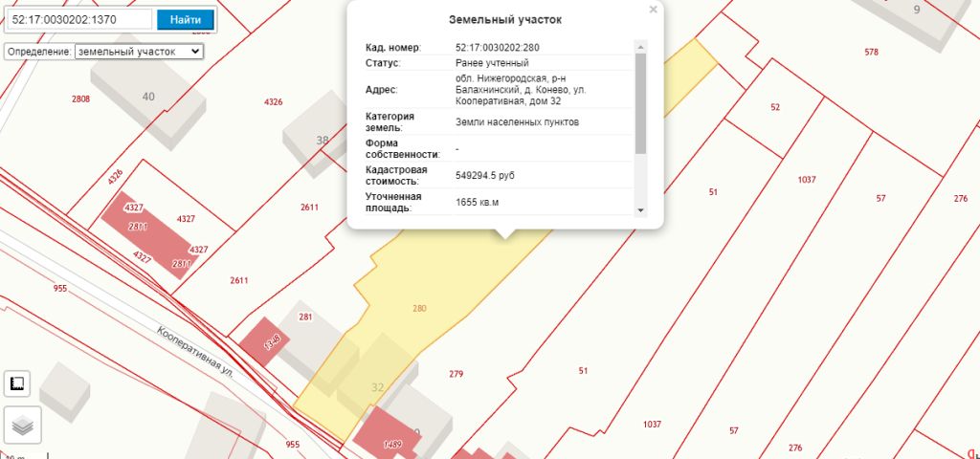Select parcel 578 on the map
Image resolution: width=980 pixels, height=459 pixels.
(x=872, y=52)
